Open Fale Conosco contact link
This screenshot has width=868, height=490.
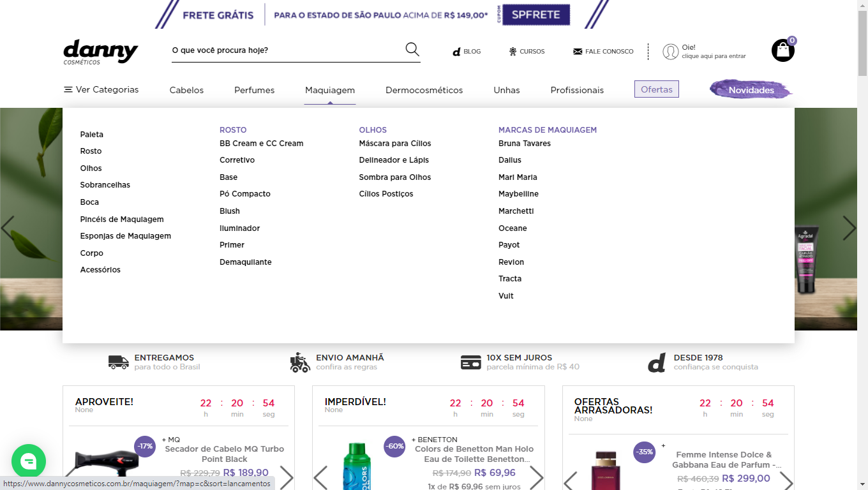[x=603, y=52]
